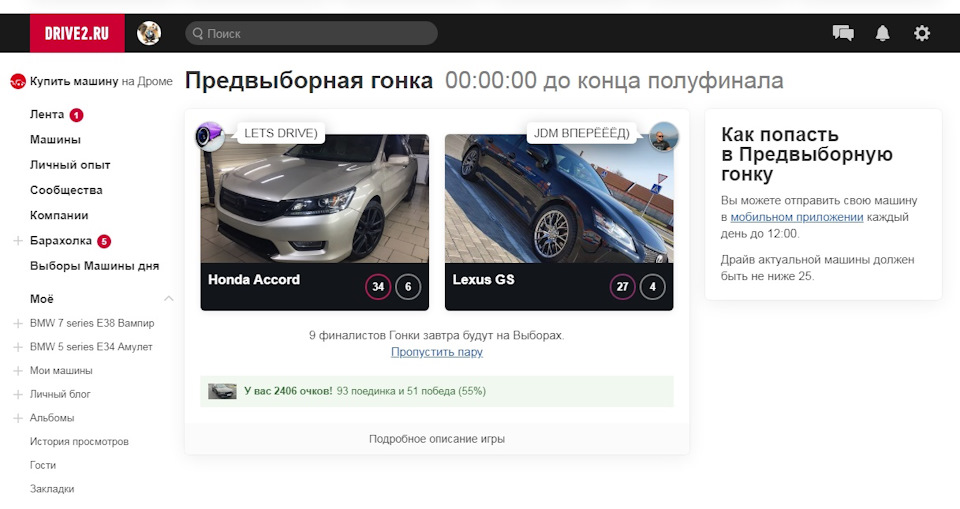960x509 pixels.
Task: Click Предвыборная гонка heading
Action: (x=309, y=80)
